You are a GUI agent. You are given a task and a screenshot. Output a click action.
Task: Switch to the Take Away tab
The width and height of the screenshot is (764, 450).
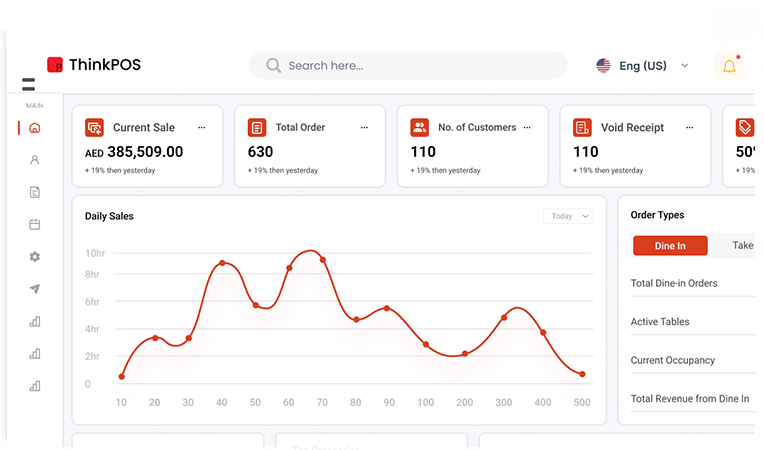point(745,246)
